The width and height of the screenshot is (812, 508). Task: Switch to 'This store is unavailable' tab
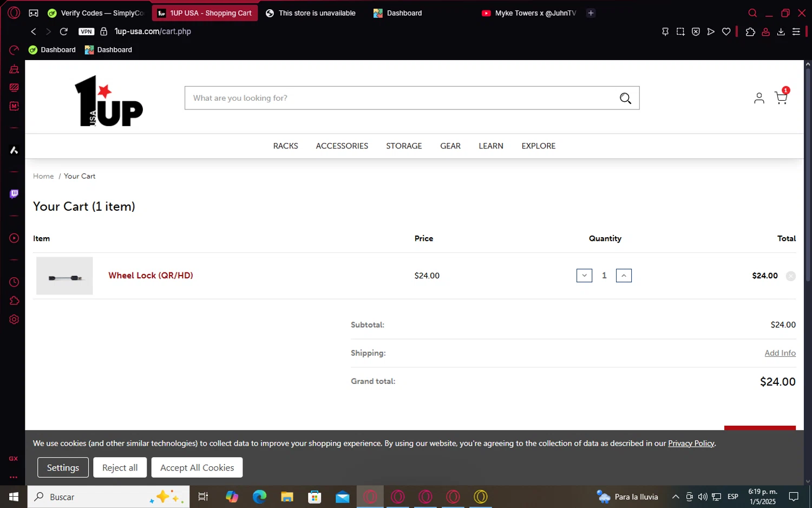tap(312, 13)
